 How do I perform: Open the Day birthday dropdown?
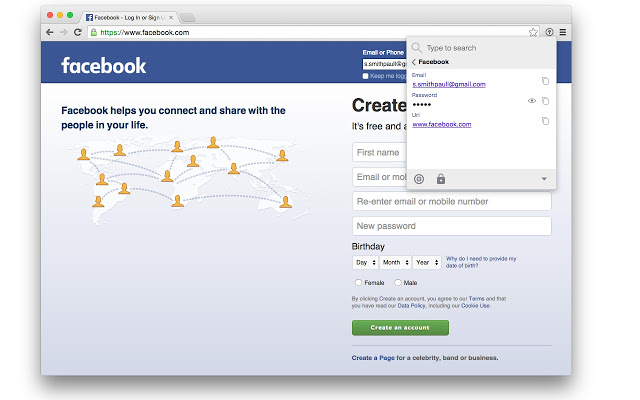coord(365,262)
